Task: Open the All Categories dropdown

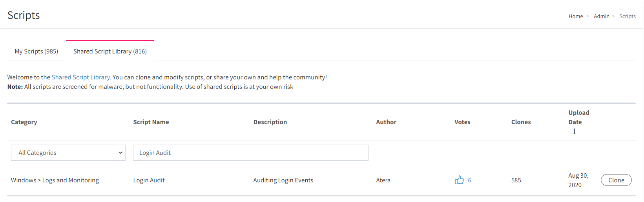Action: point(68,152)
